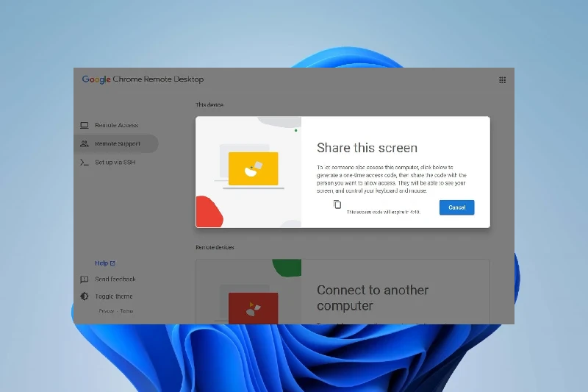This screenshot has width=588, height=392.
Task: Click the access code expiry message
Action: 383,212
